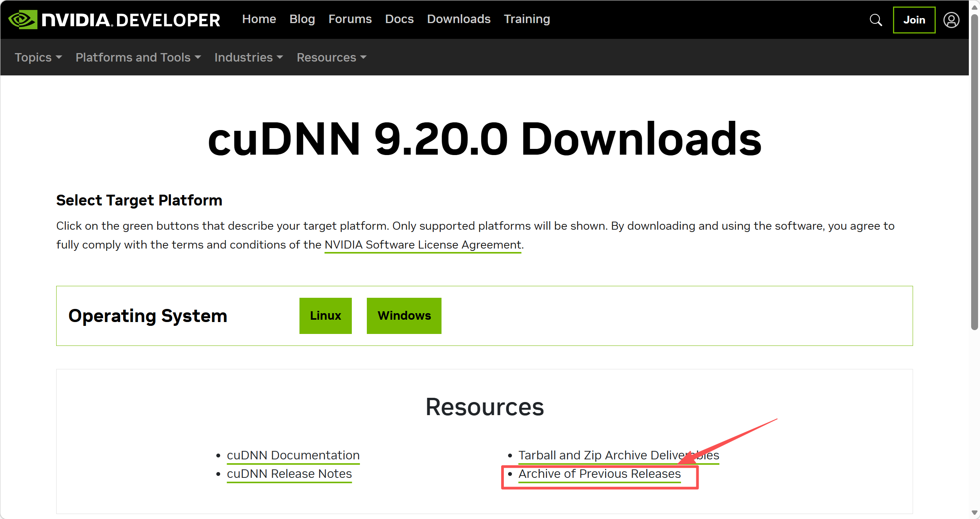Open the user account profile icon
Viewport: 980px width, 519px height.
(x=951, y=20)
